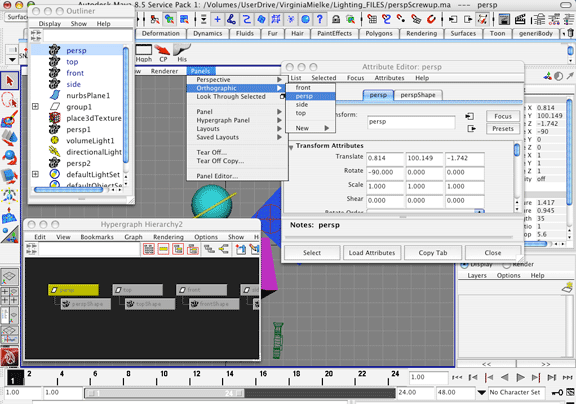Click the Attribute Editor output connection icon

coord(471,129)
